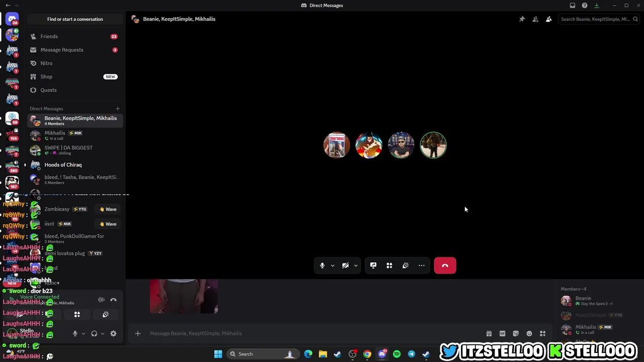The image size is (644, 362).
Task: Turn on camera in the call control bar
Action: (346, 265)
